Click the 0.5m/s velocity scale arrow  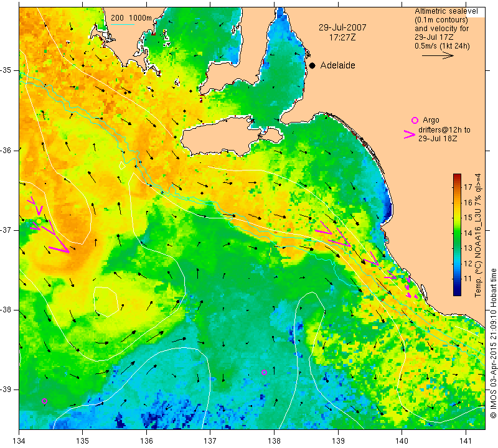pyautogui.click(x=438, y=55)
